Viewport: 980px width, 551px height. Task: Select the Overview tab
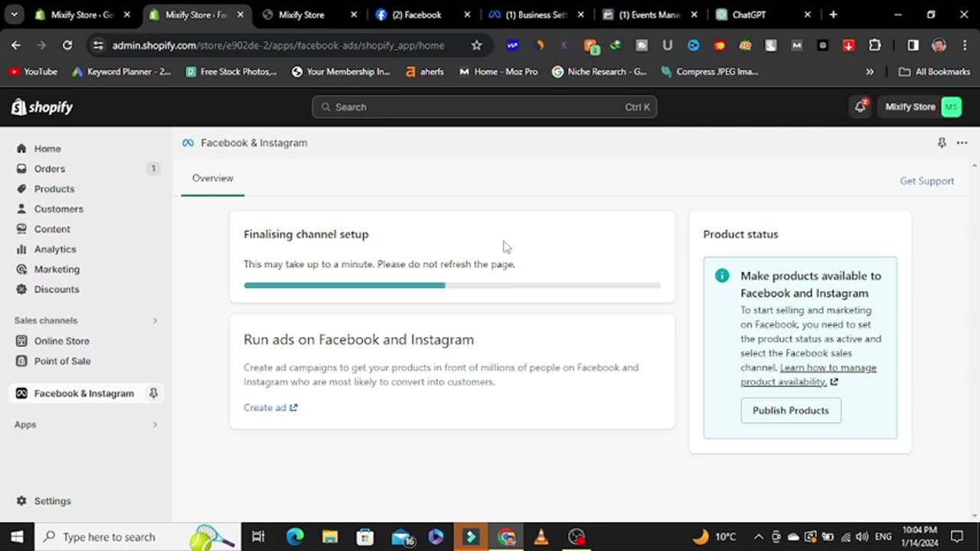coord(213,178)
